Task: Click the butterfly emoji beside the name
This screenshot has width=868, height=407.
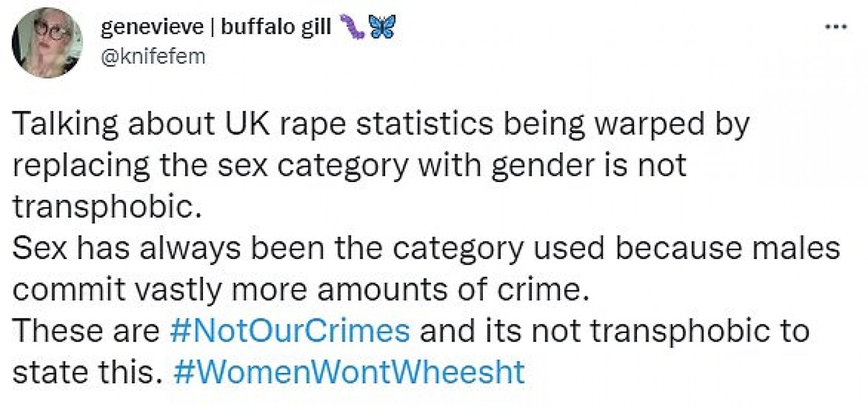Action: 382,29
